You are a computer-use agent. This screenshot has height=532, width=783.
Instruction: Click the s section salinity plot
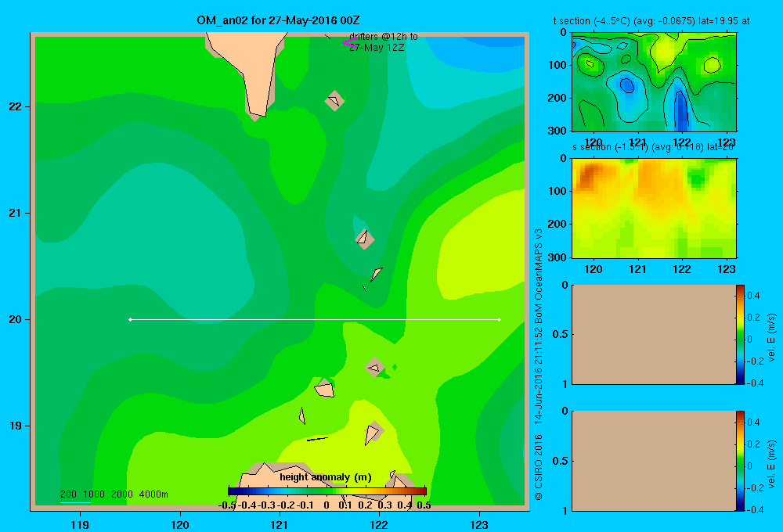[654, 207]
